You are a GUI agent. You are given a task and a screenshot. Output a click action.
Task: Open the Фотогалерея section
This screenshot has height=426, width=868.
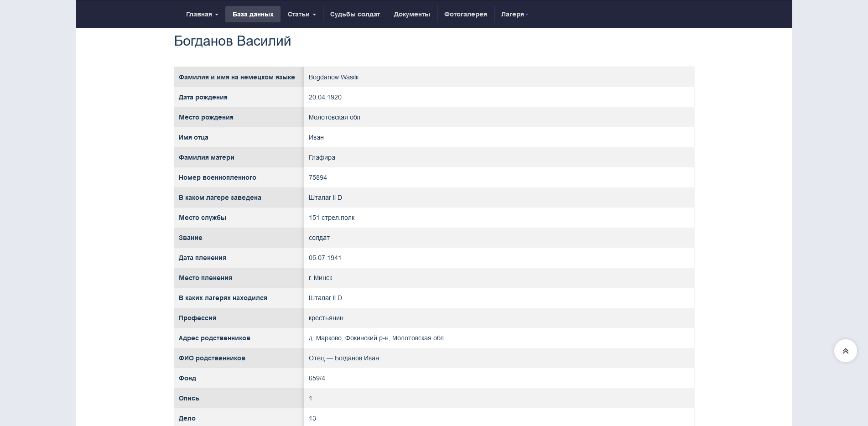[465, 14]
